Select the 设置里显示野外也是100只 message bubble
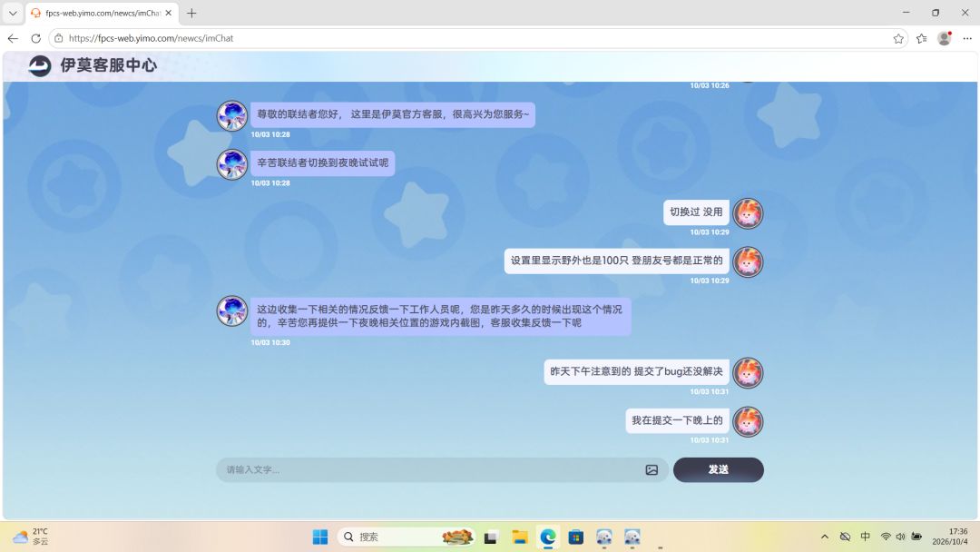 [616, 261]
